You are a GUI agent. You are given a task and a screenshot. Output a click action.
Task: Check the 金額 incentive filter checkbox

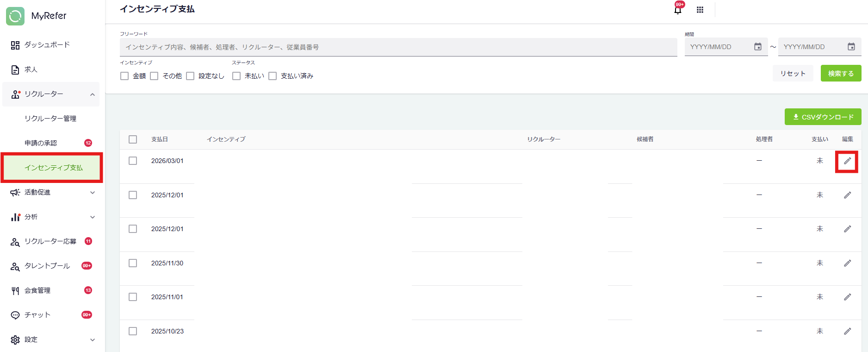coord(124,76)
